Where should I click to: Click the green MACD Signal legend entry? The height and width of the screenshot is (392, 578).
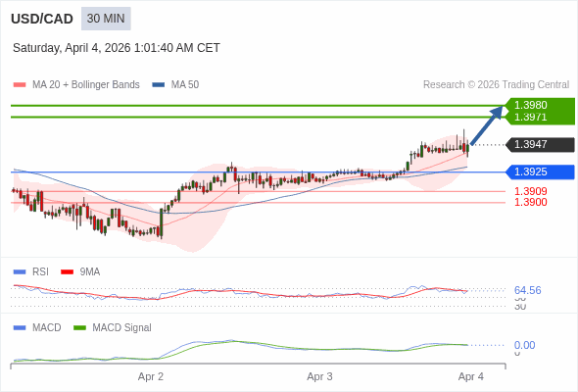tap(121, 328)
